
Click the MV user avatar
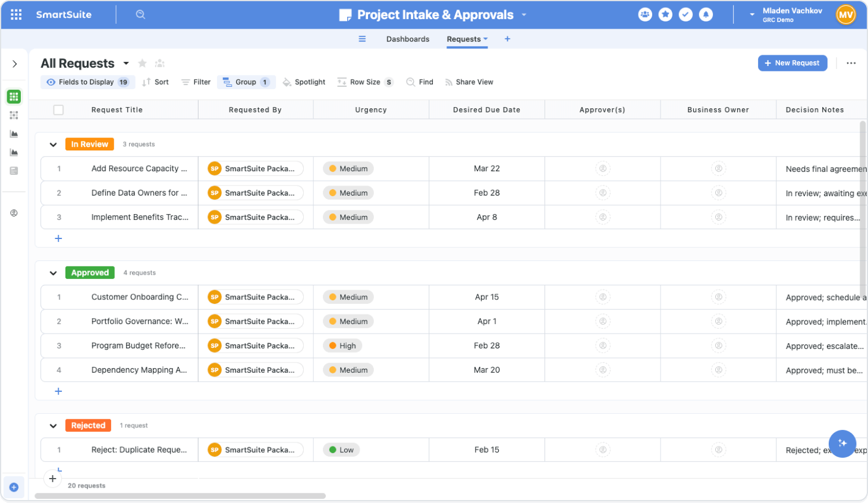845,15
